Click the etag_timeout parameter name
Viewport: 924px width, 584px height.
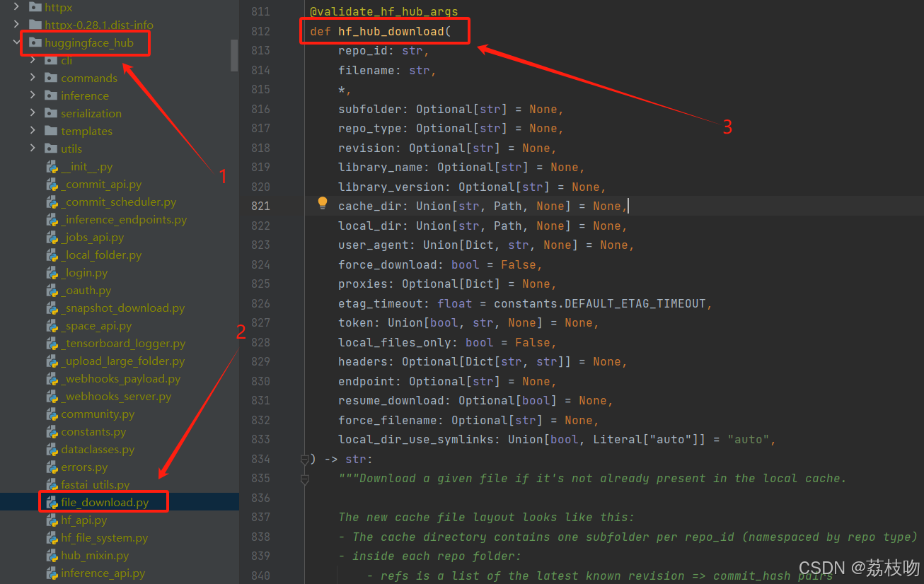click(381, 304)
